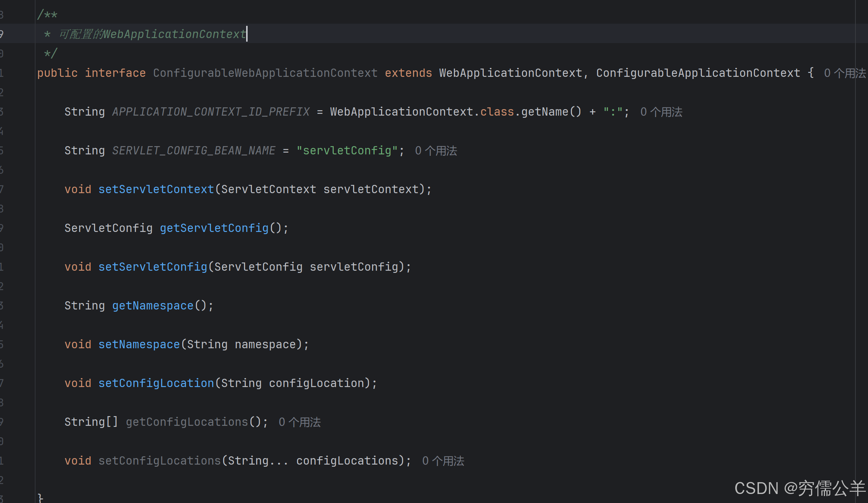Image resolution: width=868 pixels, height=503 pixels.
Task: Click setConfigLocation method name
Action: click(x=156, y=383)
